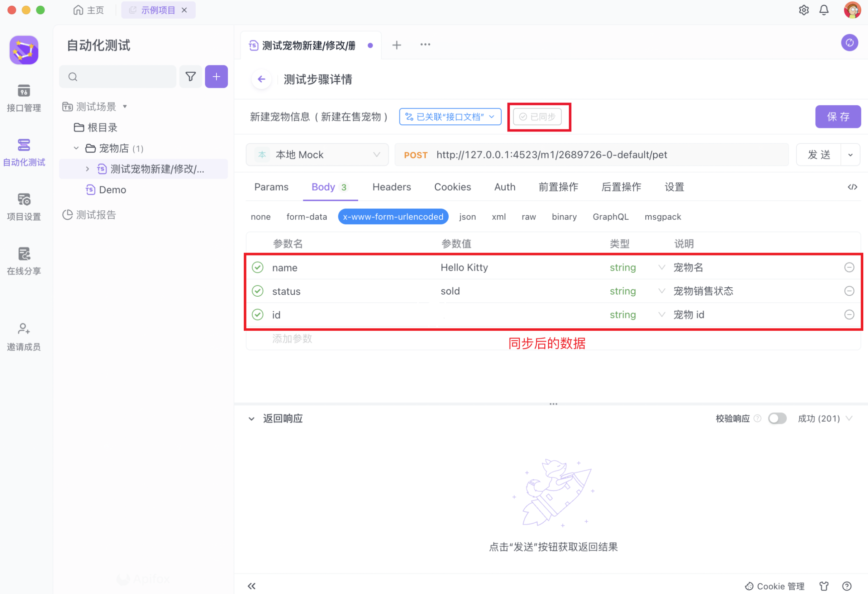
Task: Open 接口管理 in the sidebar
Action: coord(24,98)
